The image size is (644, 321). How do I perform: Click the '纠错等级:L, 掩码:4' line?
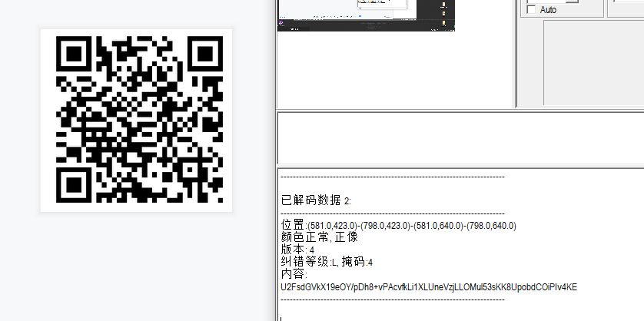(327, 262)
